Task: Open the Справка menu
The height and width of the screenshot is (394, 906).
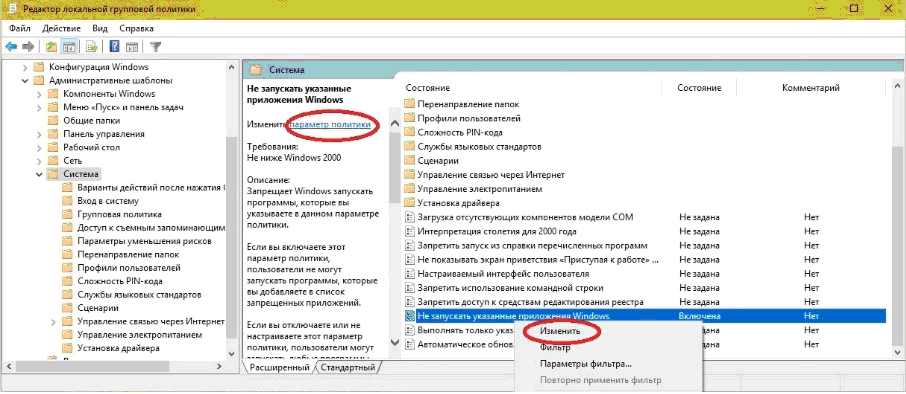Action: click(136, 28)
